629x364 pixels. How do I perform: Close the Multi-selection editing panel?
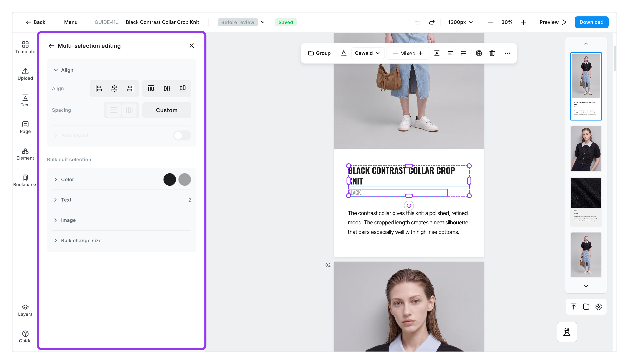(191, 46)
